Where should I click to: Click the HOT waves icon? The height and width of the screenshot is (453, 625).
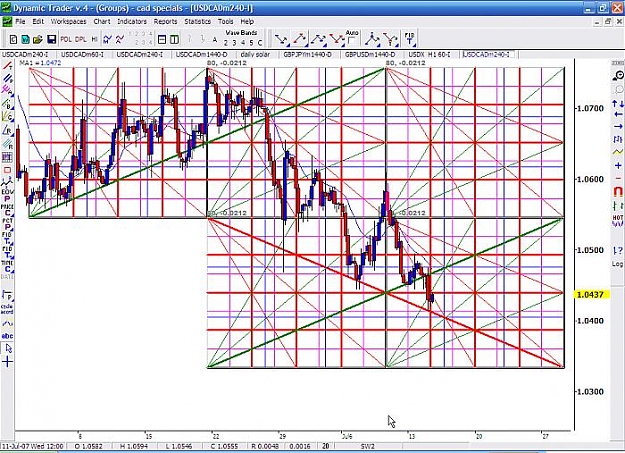click(x=618, y=221)
